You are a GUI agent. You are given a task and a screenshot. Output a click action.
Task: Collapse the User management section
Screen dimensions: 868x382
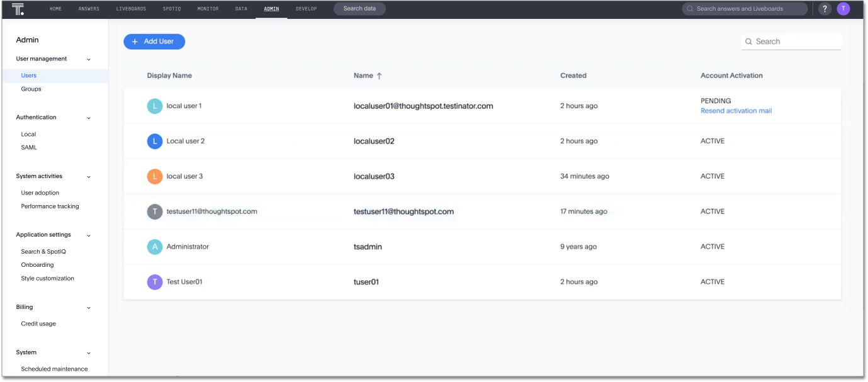(89, 59)
